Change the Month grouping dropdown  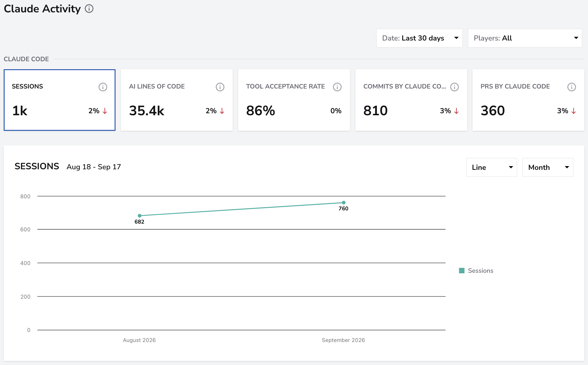[x=548, y=167]
